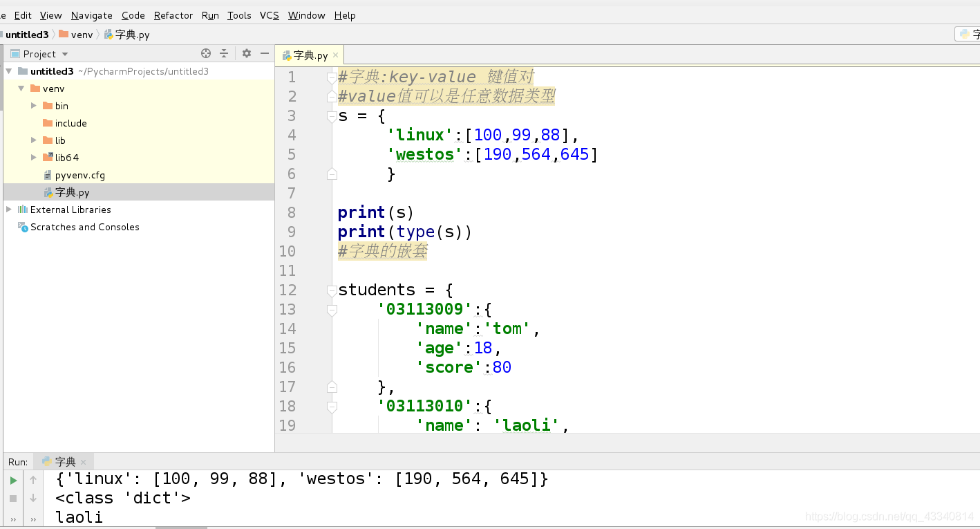Click the 'westos' key on line 5
The image size is (980, 529).
coord(424,154)
